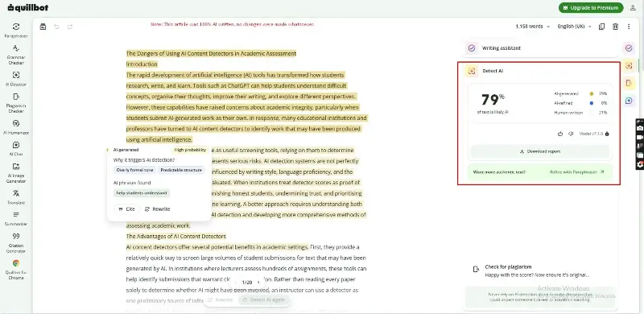Click the AI-generated yellow legend dot
This screenshot has height=314, width=644.
[591, 93]
